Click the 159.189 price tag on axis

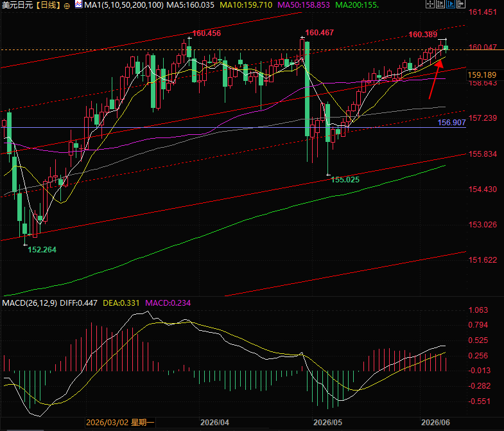482,75
